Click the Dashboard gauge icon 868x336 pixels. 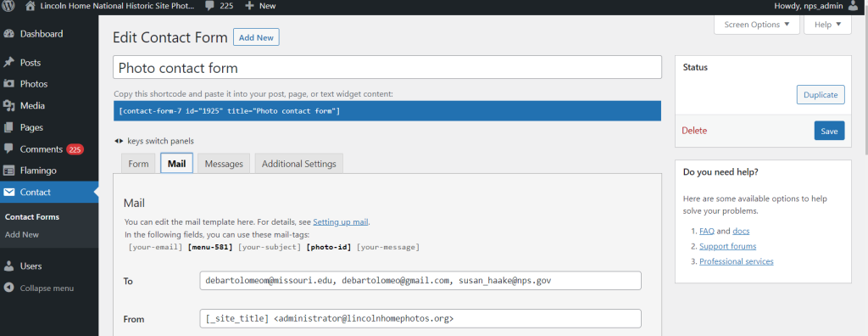pos(8,34)
